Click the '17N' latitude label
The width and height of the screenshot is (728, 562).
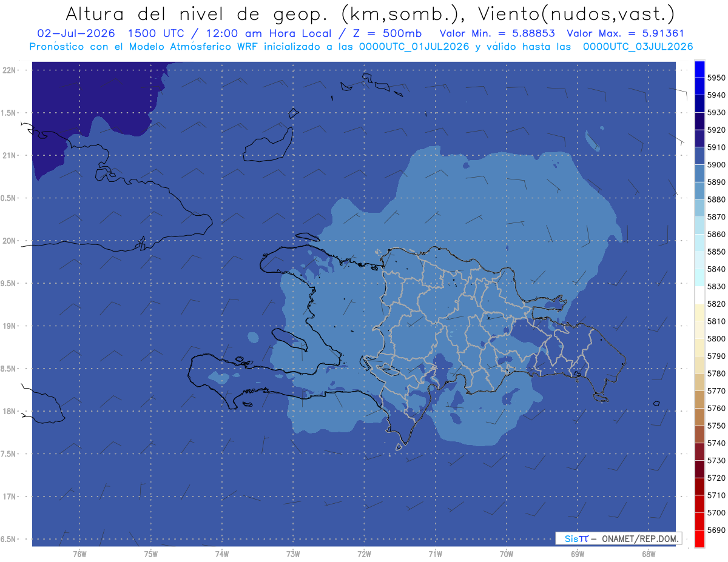point(10,497)
